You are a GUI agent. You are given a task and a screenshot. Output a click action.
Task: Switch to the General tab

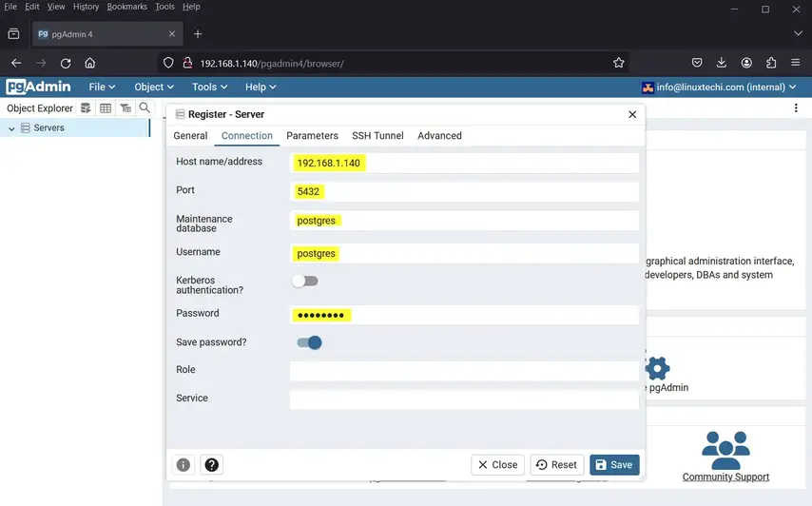coord(190,136)
